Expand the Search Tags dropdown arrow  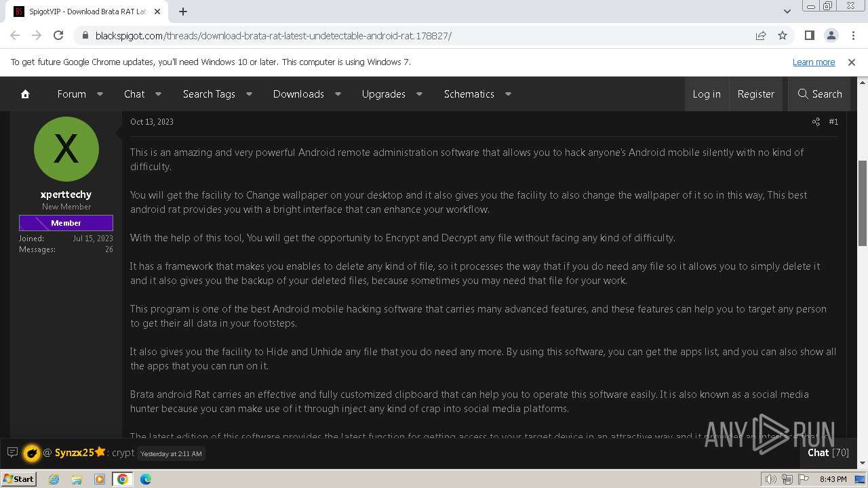tap(249, 94)
